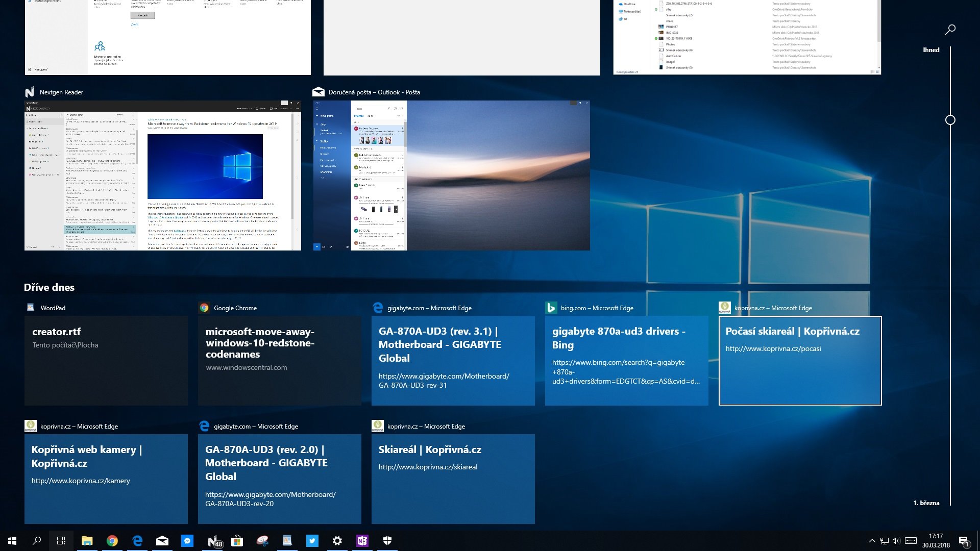
Task: Expand hidden system tray icons chevron
Action: pos(872,541)
